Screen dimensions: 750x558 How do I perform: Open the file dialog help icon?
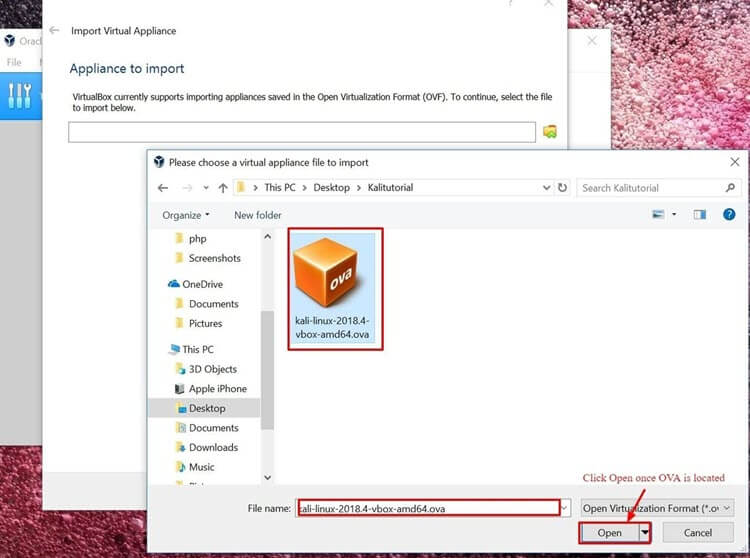(x=729, y=214)
